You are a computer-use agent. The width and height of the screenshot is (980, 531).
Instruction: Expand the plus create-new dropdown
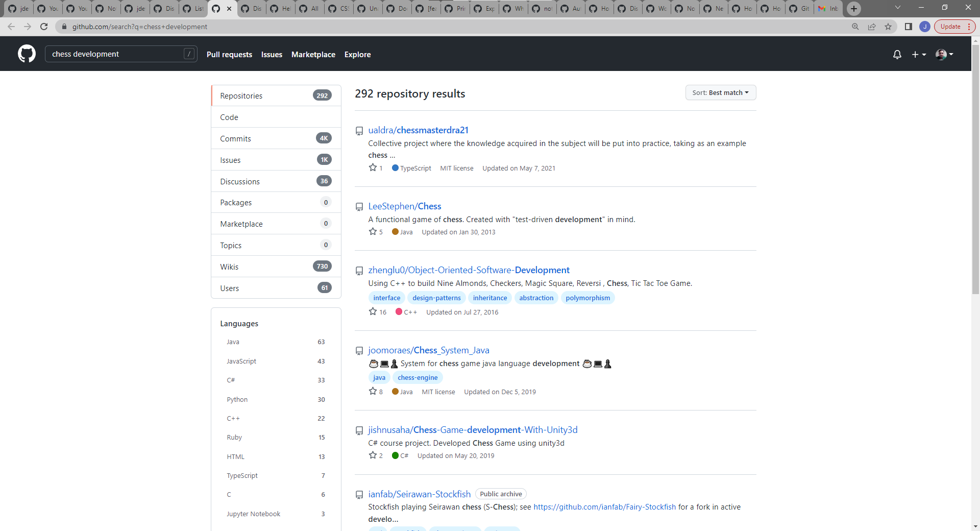[x=919, y=54]
